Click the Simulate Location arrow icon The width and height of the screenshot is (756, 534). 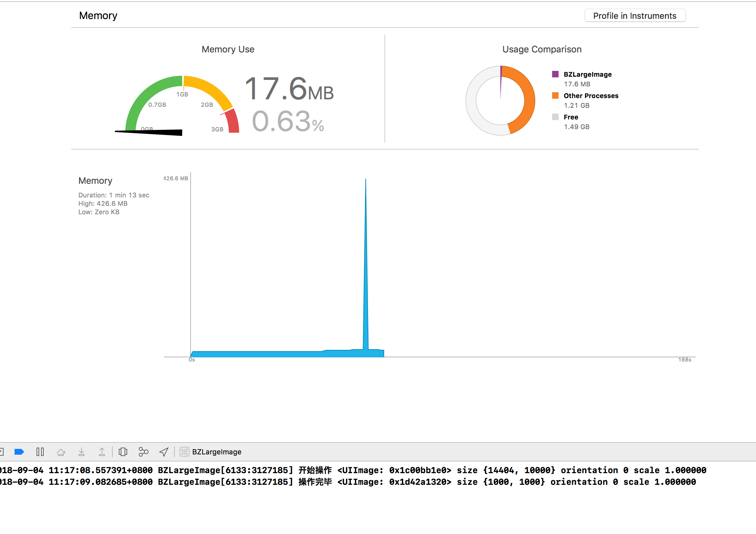(x=164, y=452)
